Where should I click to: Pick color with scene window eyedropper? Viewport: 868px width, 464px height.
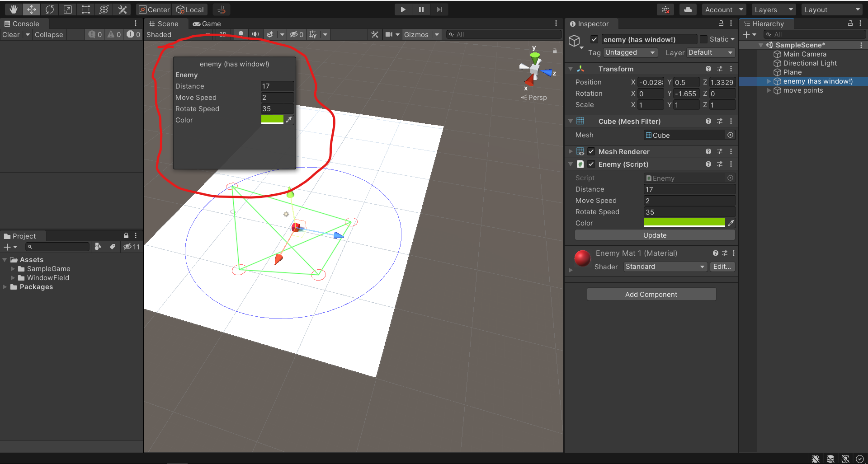[x=289, y=120]
